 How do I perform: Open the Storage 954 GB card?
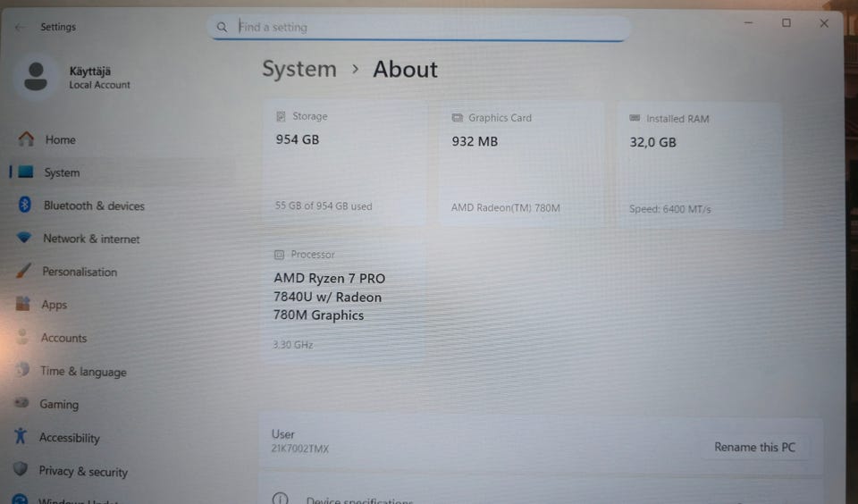click(344, 162)
